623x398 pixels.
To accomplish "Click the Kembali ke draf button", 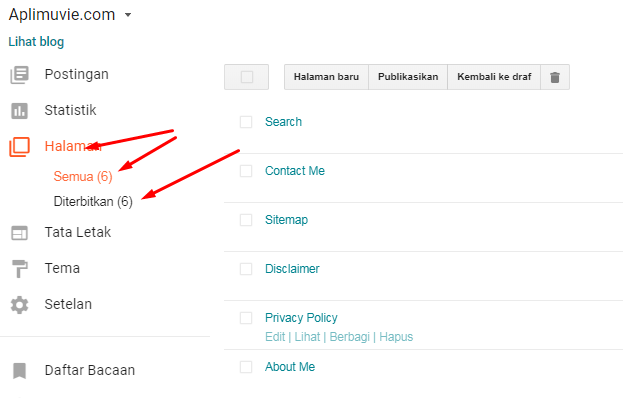I will (x=494, y=77).
